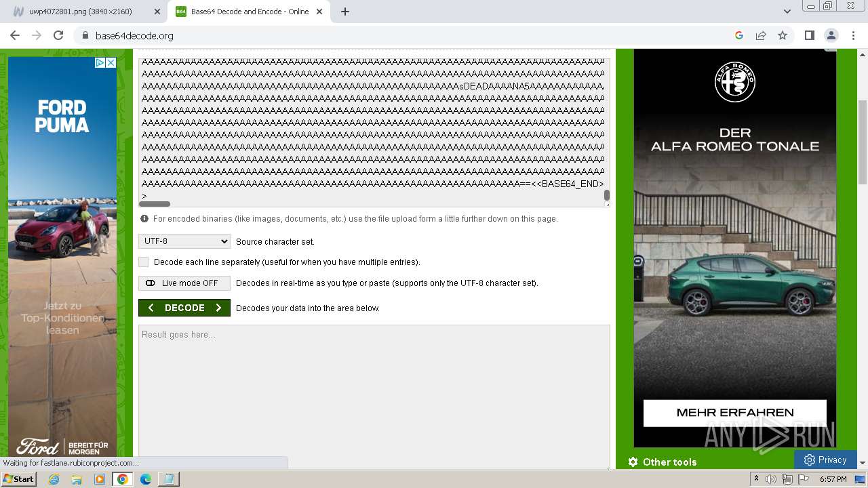Bookmark this page with star
The height and width of the screenshot is (488, 868).
[783, 35]
